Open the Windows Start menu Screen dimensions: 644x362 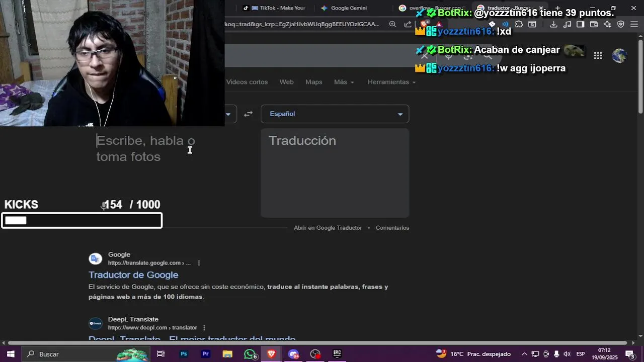click(10, 354)
